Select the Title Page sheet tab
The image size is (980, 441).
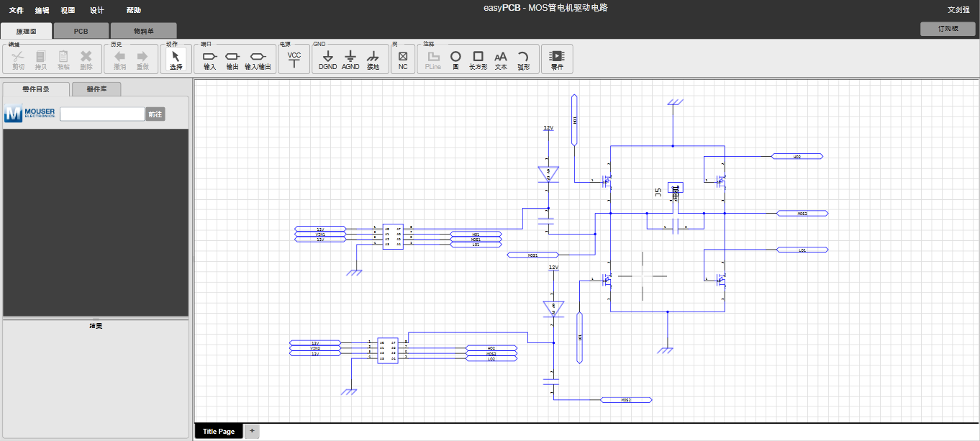point(219,431)
